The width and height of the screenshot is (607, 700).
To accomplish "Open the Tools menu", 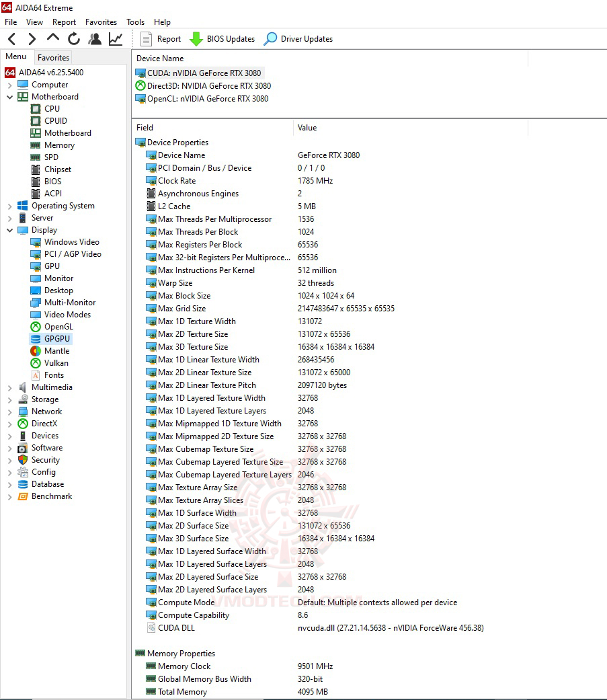I will pos(135,22).
